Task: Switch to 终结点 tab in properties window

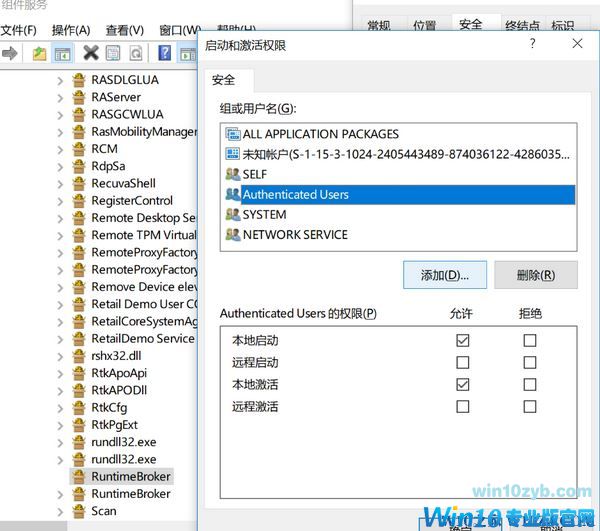Action: tap(522, 25)
